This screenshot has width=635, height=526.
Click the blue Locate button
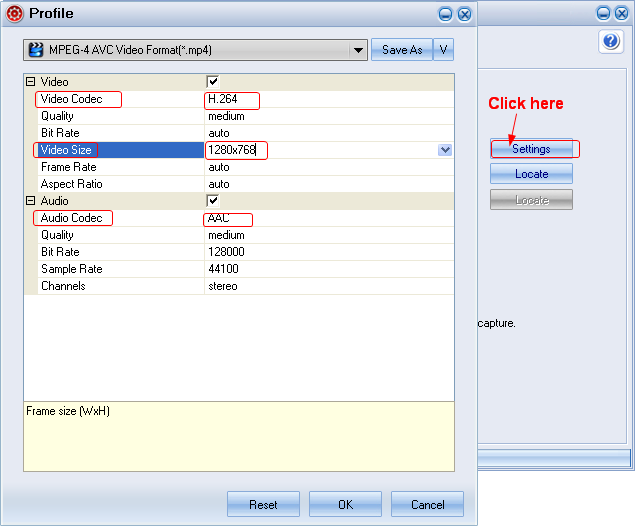coord(531,174)
